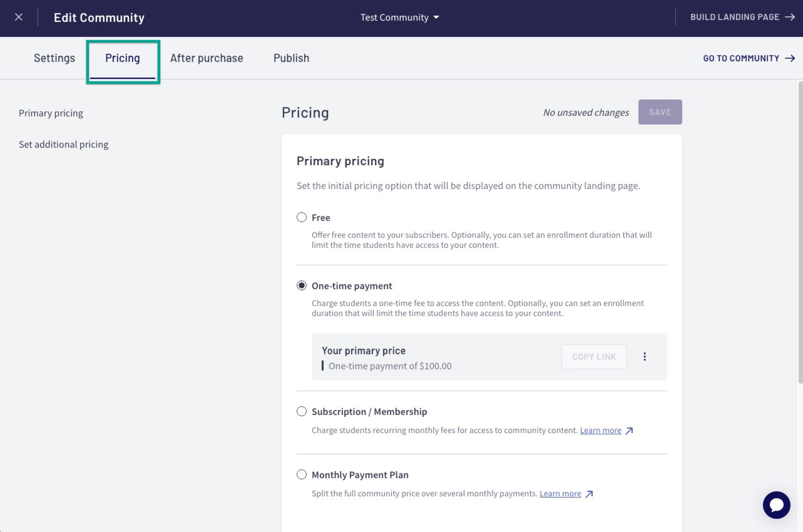Click the arrow on BUILD LANDING PAGE
Image resolution: width=803 pixels, height=532 pixels.
(789, 17)
